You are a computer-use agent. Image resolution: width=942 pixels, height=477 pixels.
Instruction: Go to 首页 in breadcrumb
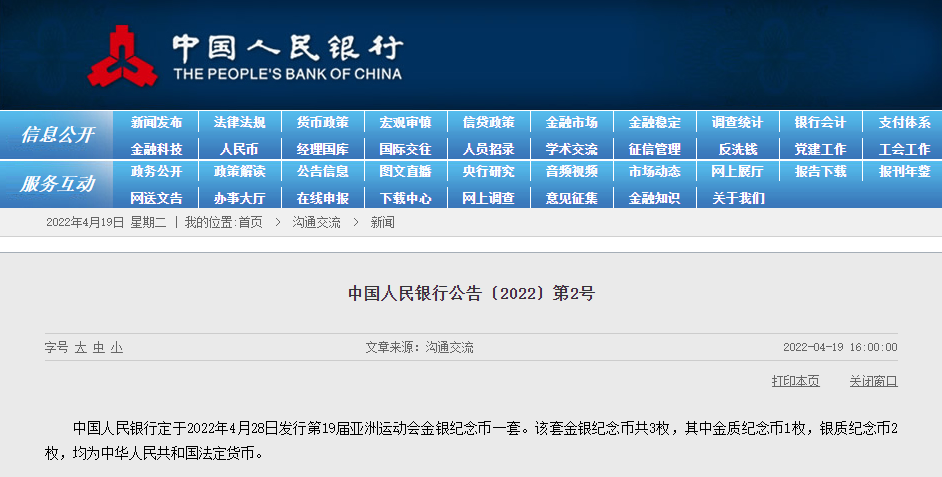pos(251,223)
